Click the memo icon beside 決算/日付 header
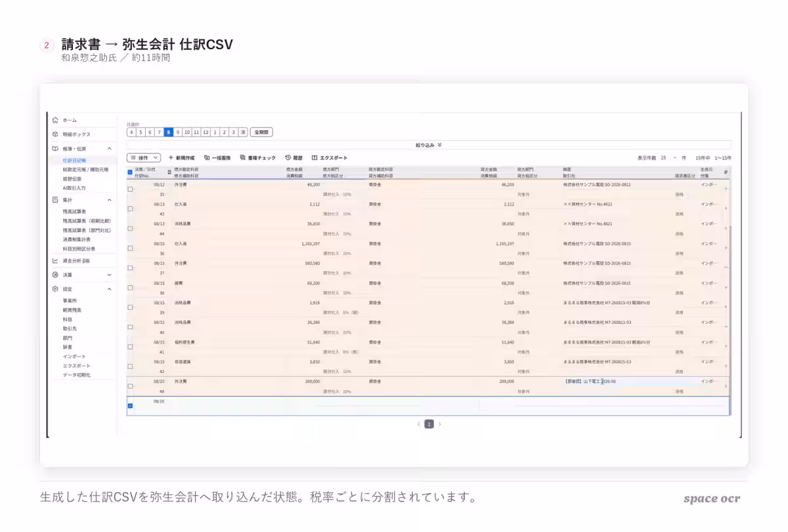 tap(169, 172)
